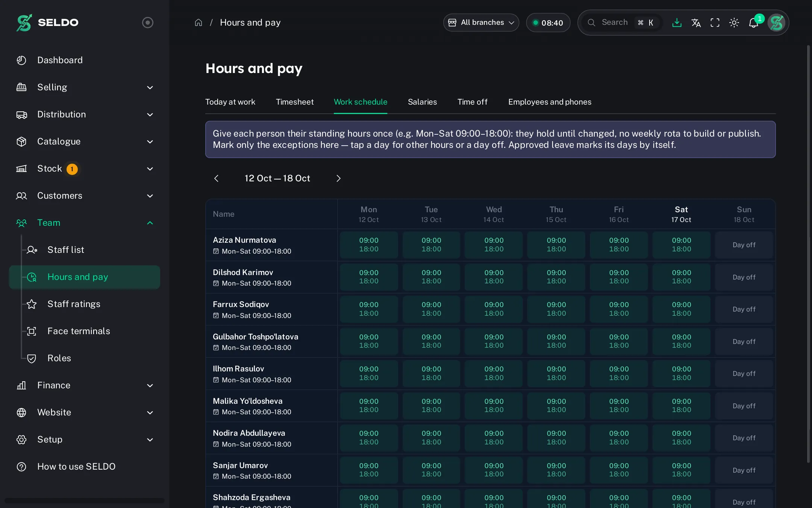This screenshot has height=508, width=812.
Task: Open the user profile avatar
Action: point(777,23)
